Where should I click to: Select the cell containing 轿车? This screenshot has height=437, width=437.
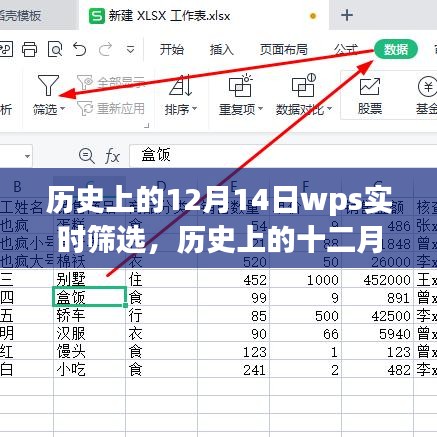point(89,316)
